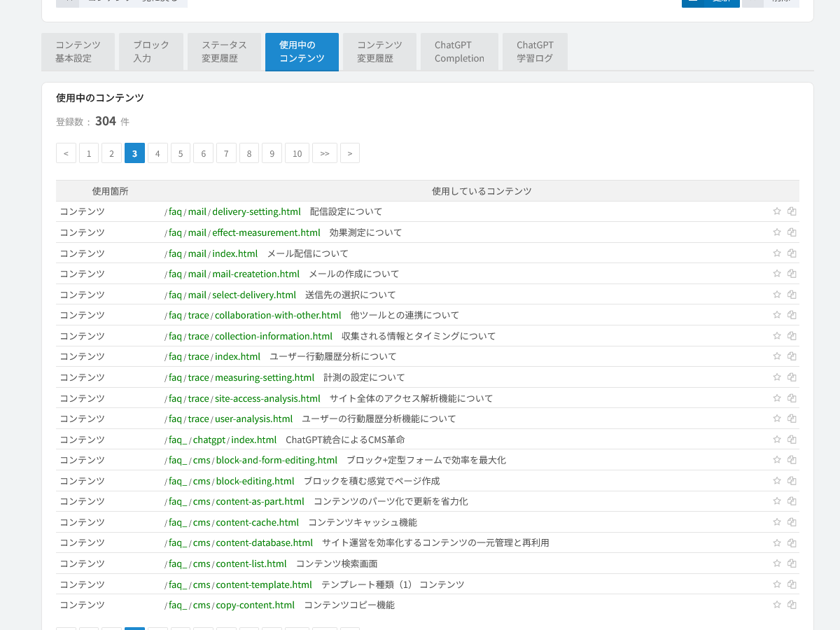
Task: Star the content-template.html row
Action: coord(777,584)
